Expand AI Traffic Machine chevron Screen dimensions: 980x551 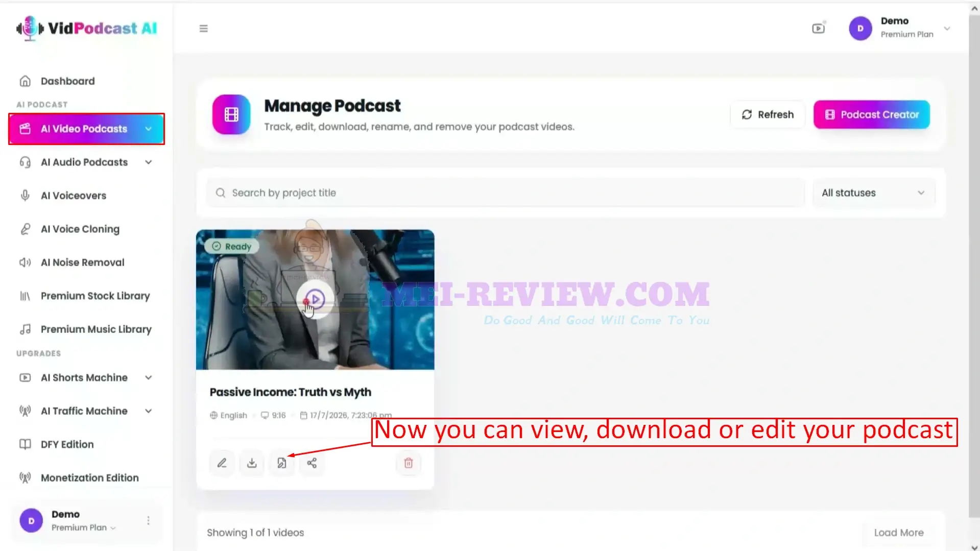pyautogui.click(x=148, y=411)
